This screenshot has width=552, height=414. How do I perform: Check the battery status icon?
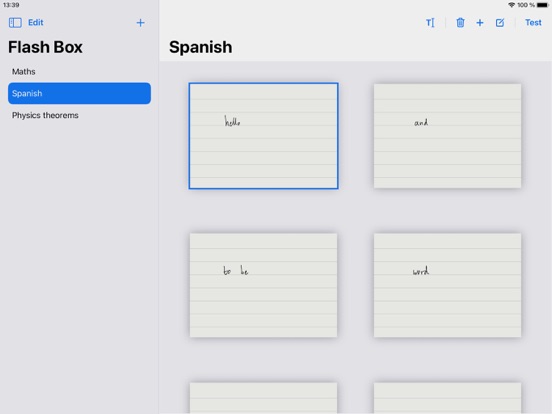pos(542,5)
